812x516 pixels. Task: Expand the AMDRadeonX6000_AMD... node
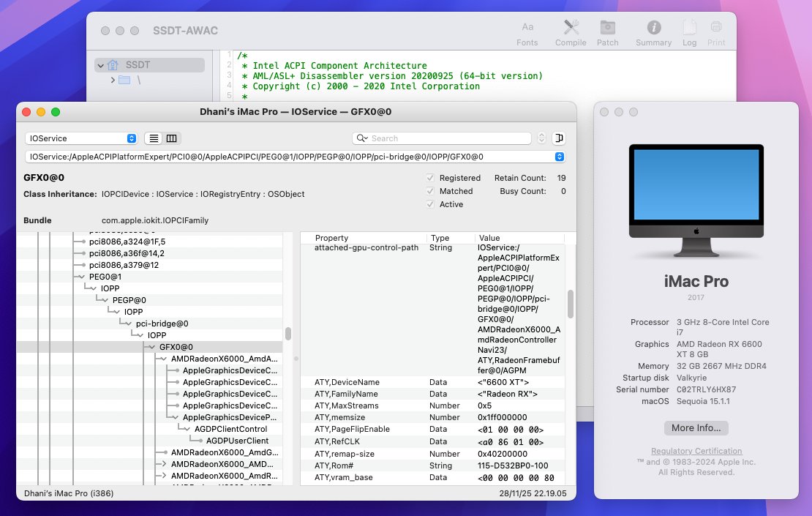coord(164,464)
